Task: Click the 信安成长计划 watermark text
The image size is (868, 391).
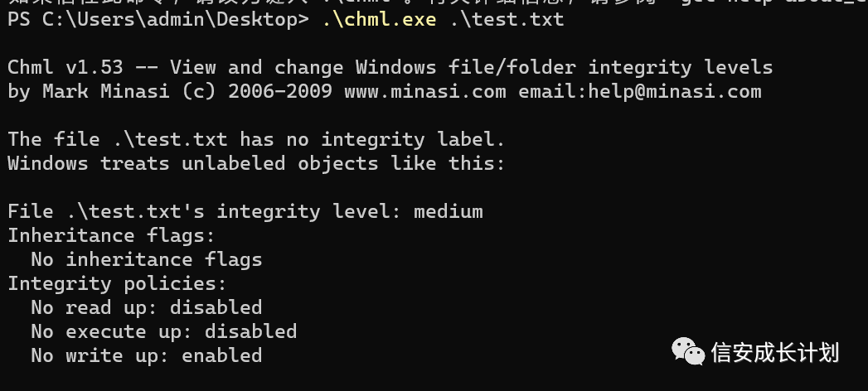Action: click(x=775, y=353)
